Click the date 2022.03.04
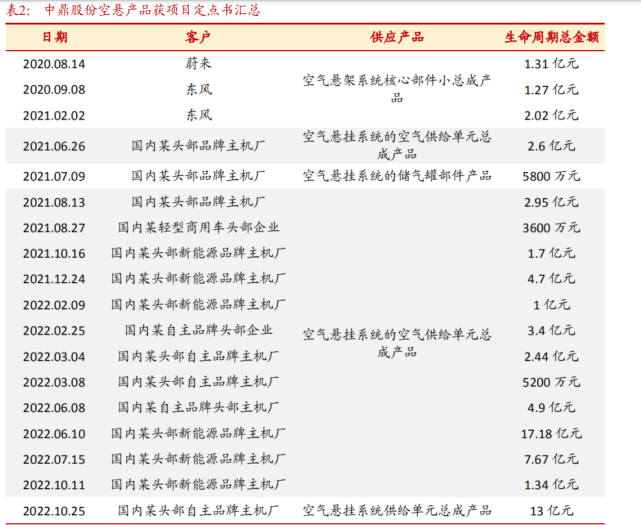Screen dimensions: 641x525 [54, 357]
